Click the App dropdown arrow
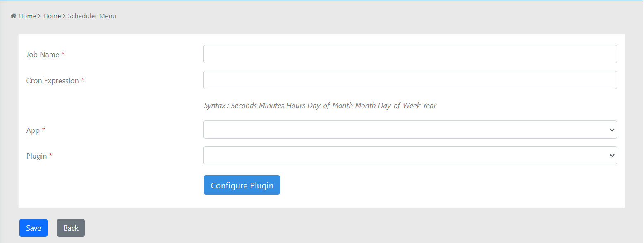 [612, 130]
